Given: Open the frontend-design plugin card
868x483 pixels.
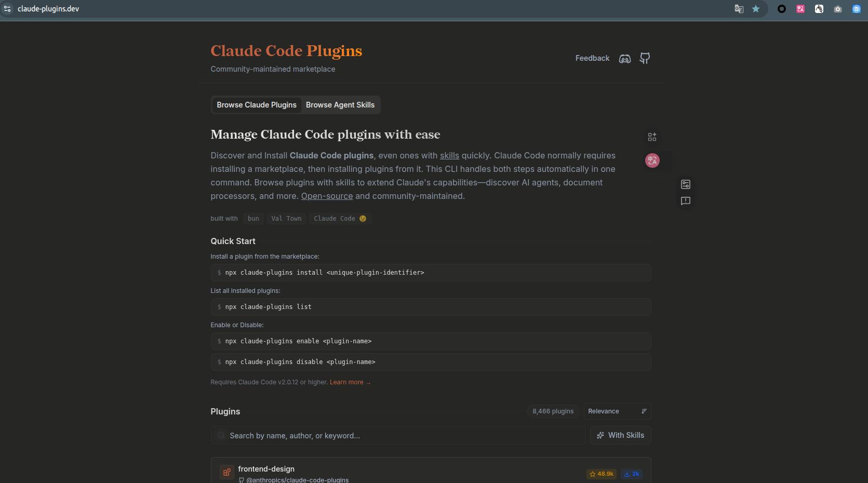Looking at the screenshot, I should [266, 469].
